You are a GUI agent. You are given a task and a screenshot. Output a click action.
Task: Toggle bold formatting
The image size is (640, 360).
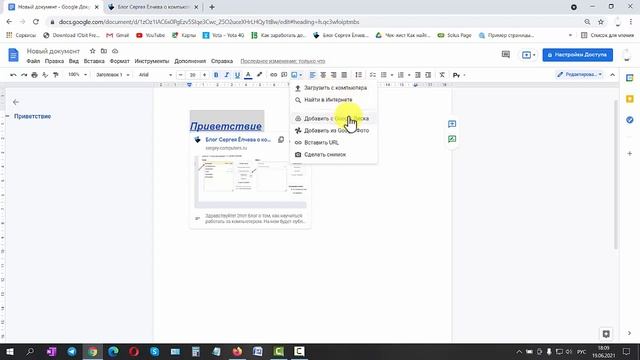point(216,75)
